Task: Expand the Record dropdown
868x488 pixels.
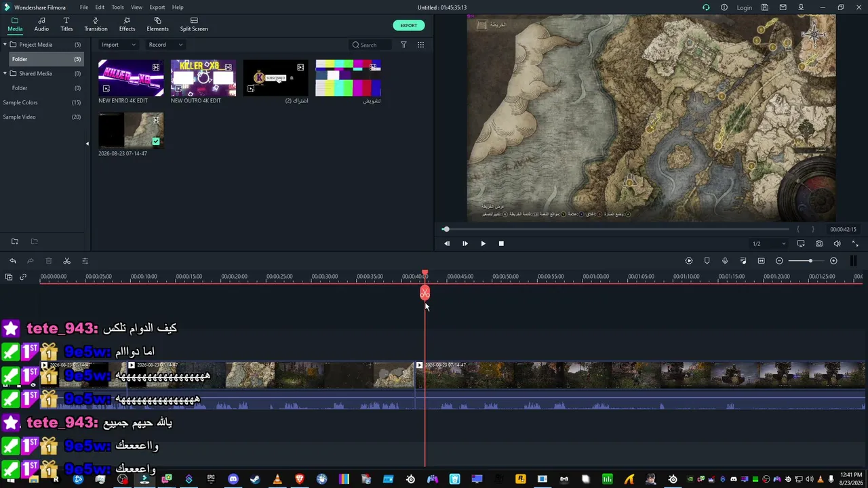Action: (x=165, y=45)
